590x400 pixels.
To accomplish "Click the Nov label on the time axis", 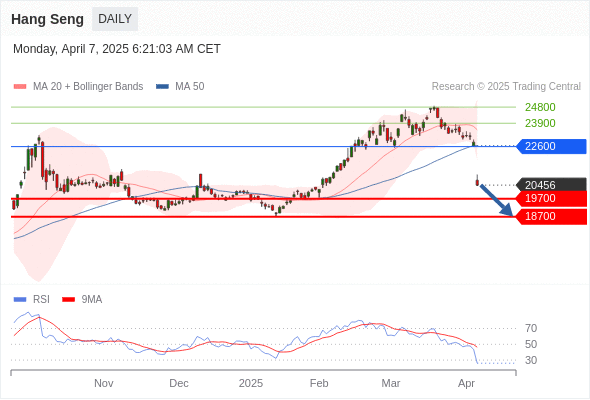I will [103, 383].
